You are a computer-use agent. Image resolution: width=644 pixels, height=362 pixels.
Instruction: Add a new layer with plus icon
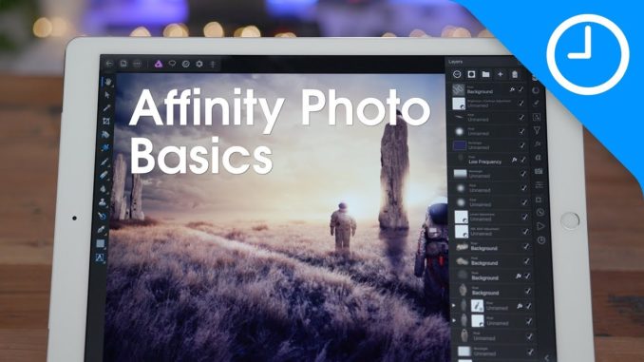tap(501, 74)
